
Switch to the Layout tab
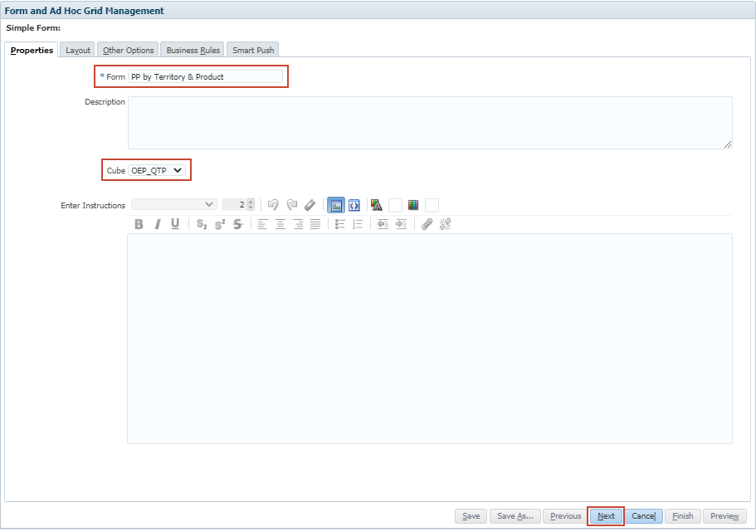77,50
